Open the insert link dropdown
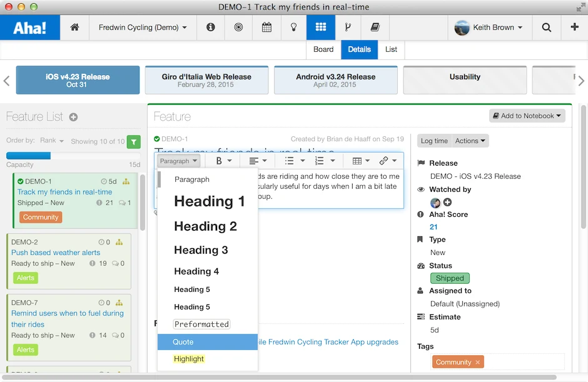Screen dimensions: 588x382 (388, 161)
